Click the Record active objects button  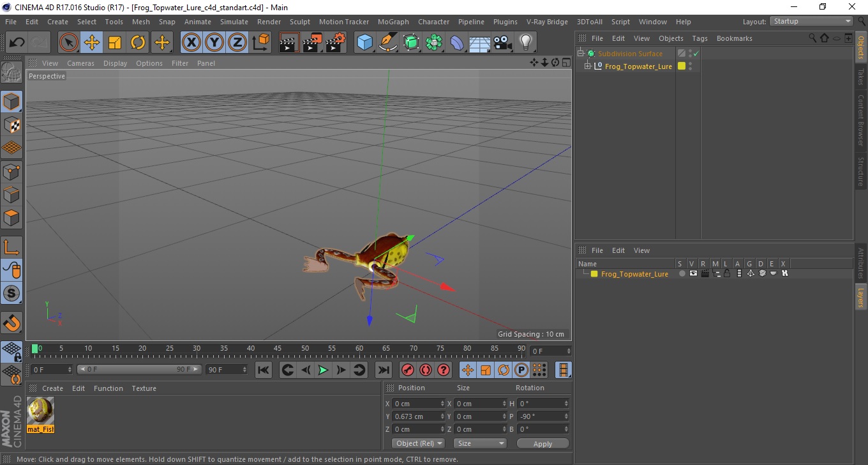[x=407, y=369]
